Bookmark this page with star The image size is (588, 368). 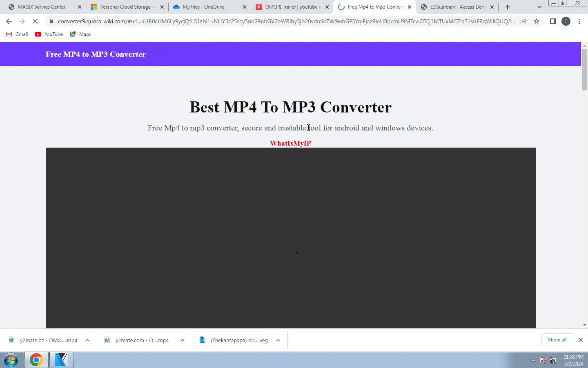click(x=537, y=21)
